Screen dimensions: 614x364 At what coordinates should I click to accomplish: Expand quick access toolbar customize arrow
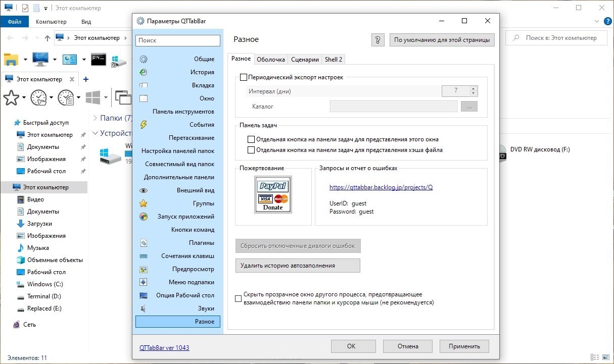pos(45,9)
